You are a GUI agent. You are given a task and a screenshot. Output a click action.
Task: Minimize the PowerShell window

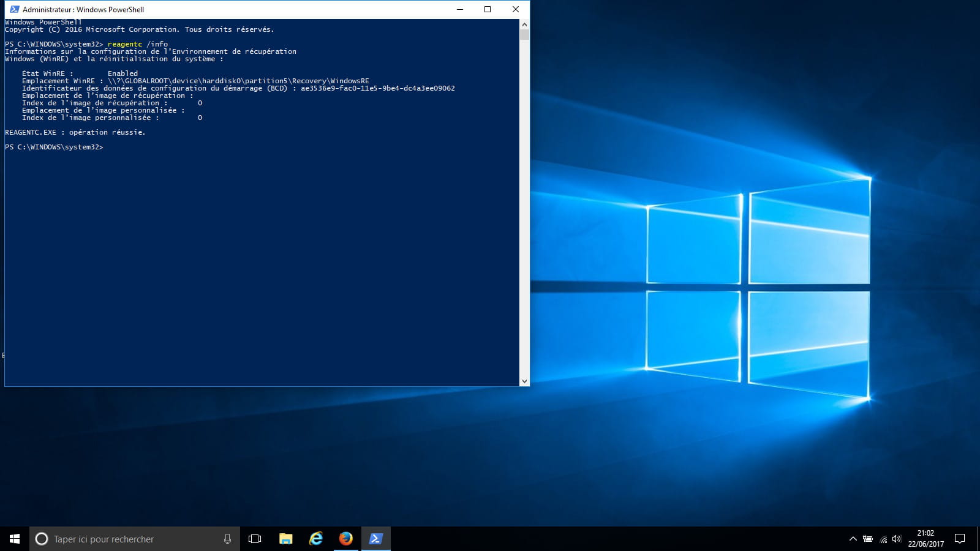(x=460, y=9)
